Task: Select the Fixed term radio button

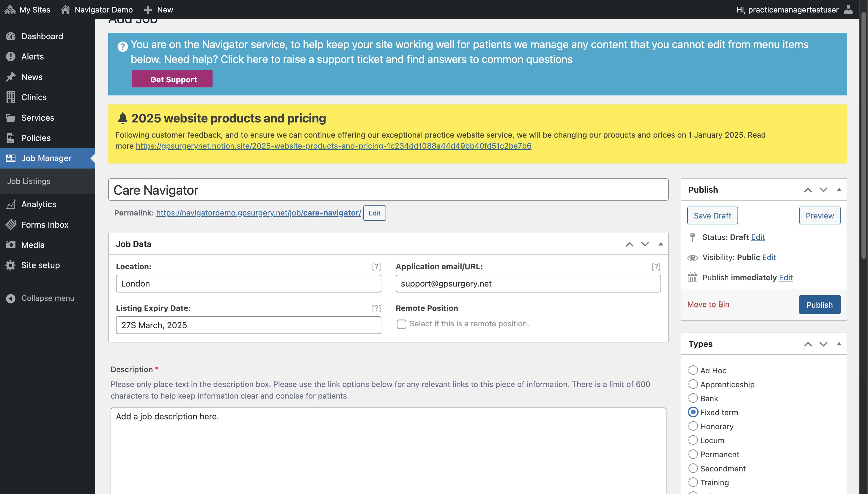Action: (693, 412)
